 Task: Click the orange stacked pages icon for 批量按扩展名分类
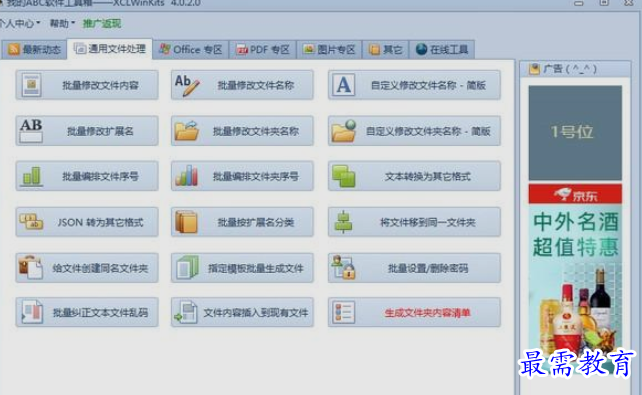[186, 222]
